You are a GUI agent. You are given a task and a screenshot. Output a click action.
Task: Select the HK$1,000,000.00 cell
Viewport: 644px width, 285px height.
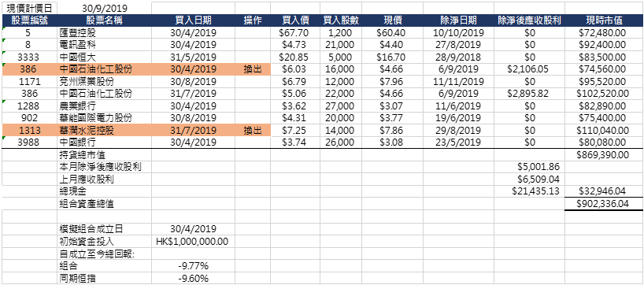click(x=193, y=241)
